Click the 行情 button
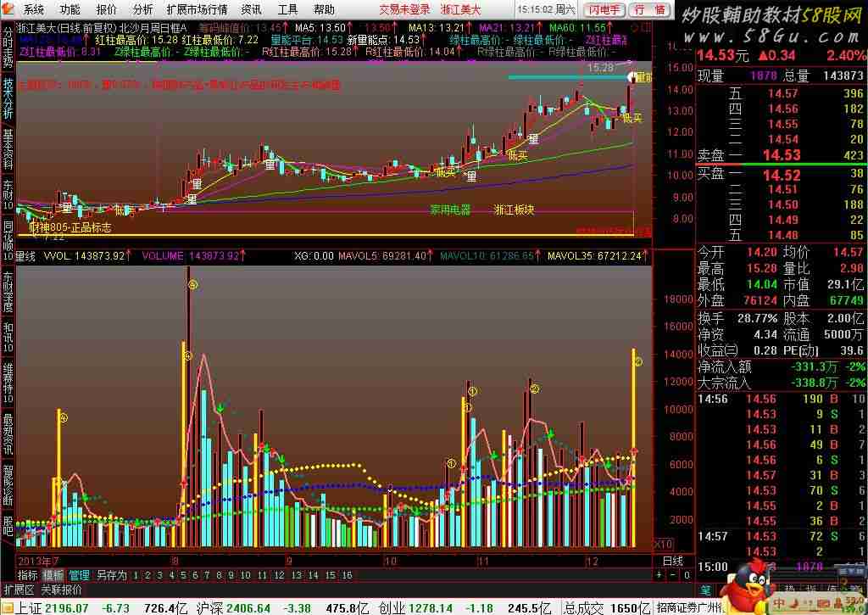 click(x=650, y=9)
